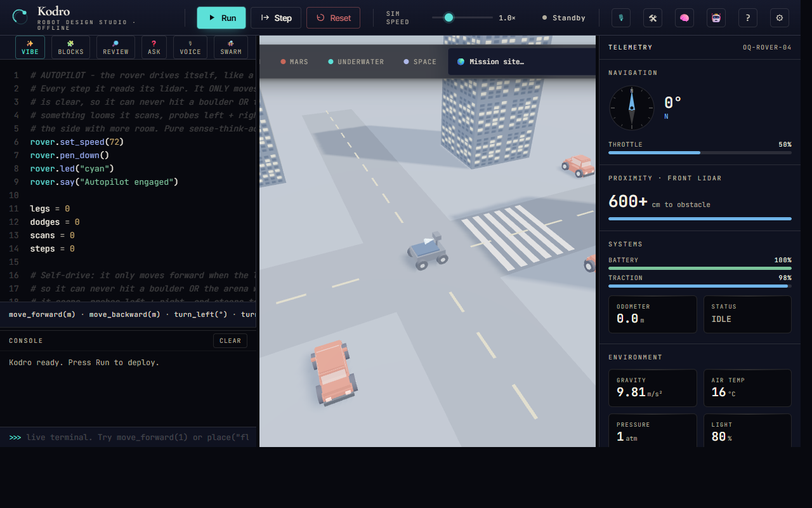This screenshot has height=508, width=812.
Task: Choose the MARS environment tab
Action: (294, 62)
